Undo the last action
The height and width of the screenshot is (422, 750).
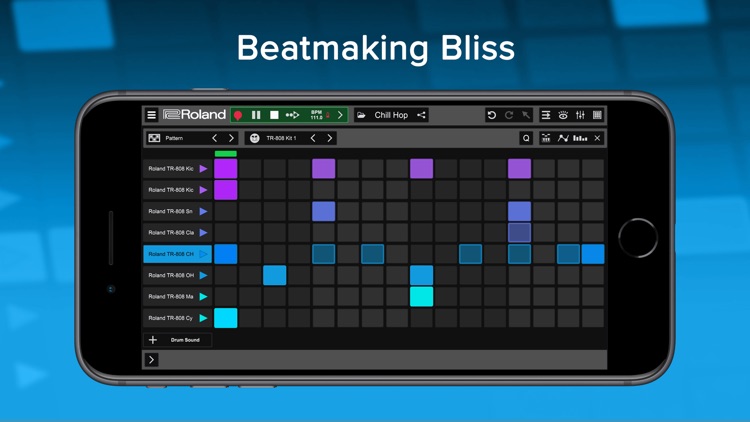tap(491, 115)
